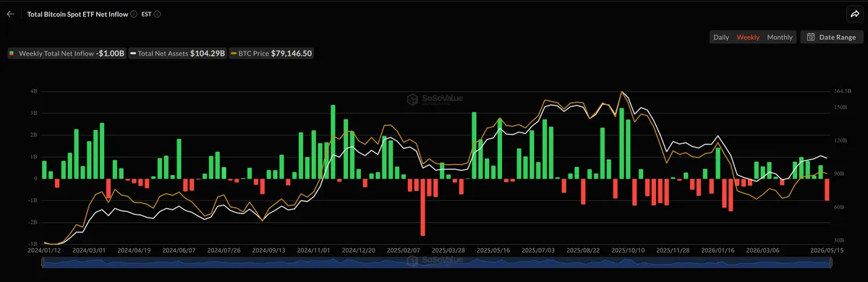The image size is (868, 282).
Task: Hide the Total Net Assets line
Action: (x=176, y=54)
